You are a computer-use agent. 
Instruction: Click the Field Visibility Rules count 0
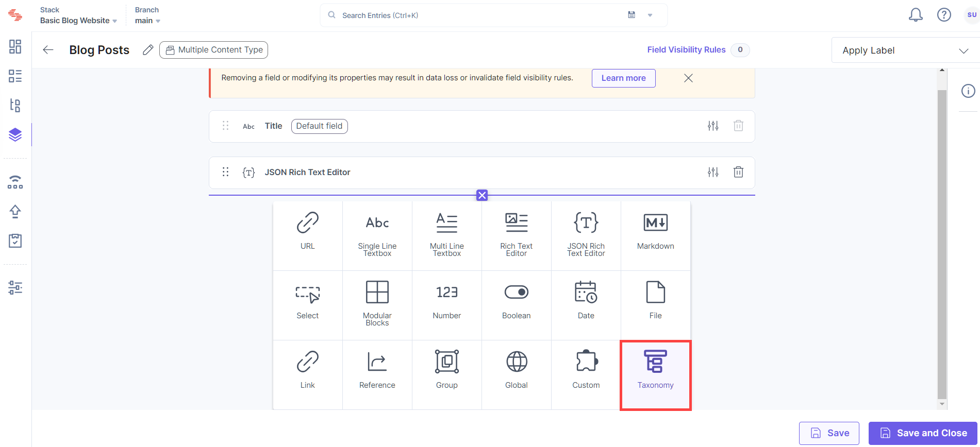[x=740, y=50]
